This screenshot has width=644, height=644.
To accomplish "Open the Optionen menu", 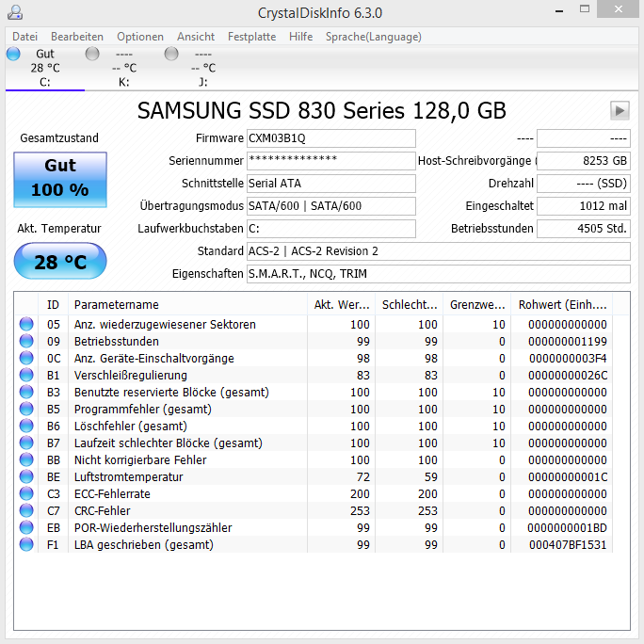I will (140, 37).
